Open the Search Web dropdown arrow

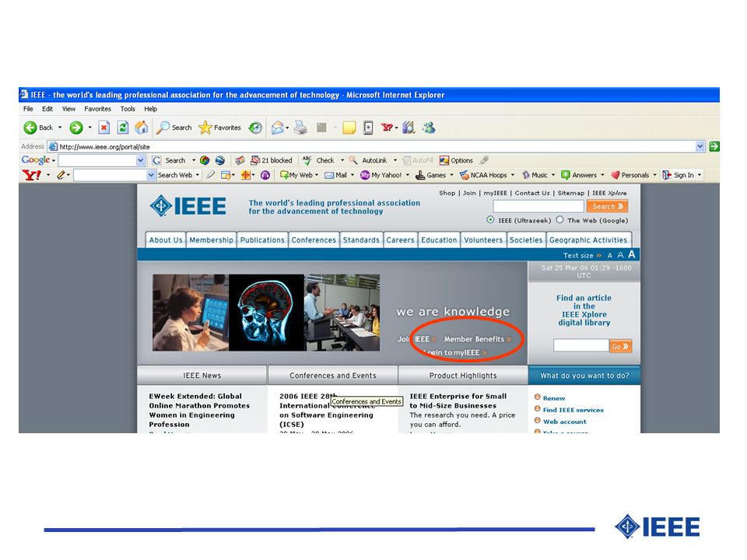tap(197, 175)
